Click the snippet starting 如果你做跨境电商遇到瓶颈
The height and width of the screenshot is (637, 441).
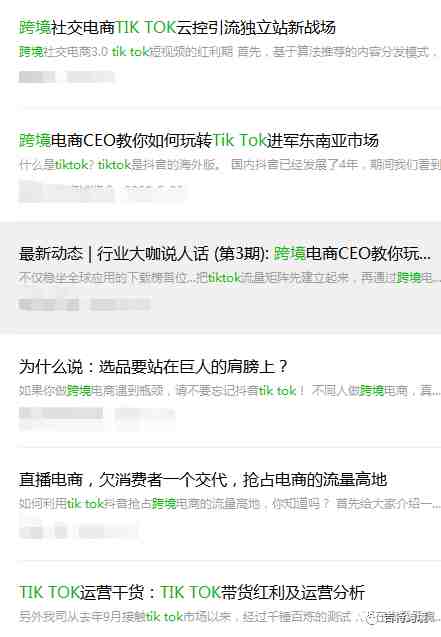click(229, 391)
